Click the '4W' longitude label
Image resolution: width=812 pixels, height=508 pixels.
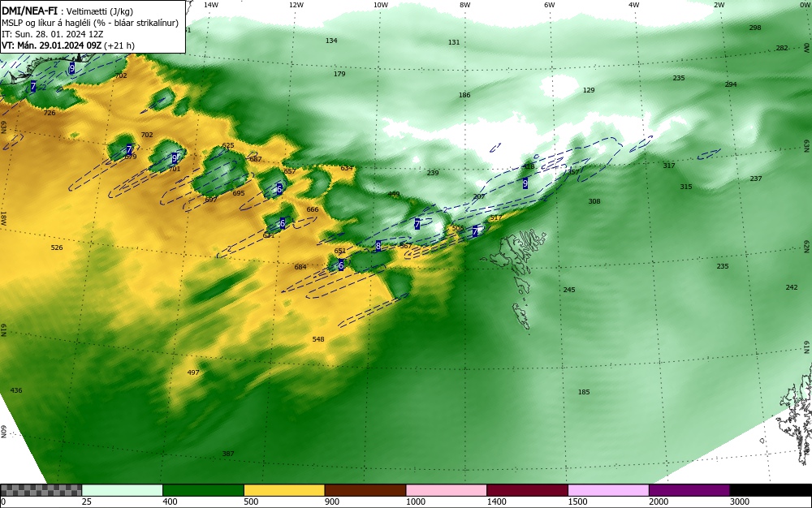pos(634,5)
